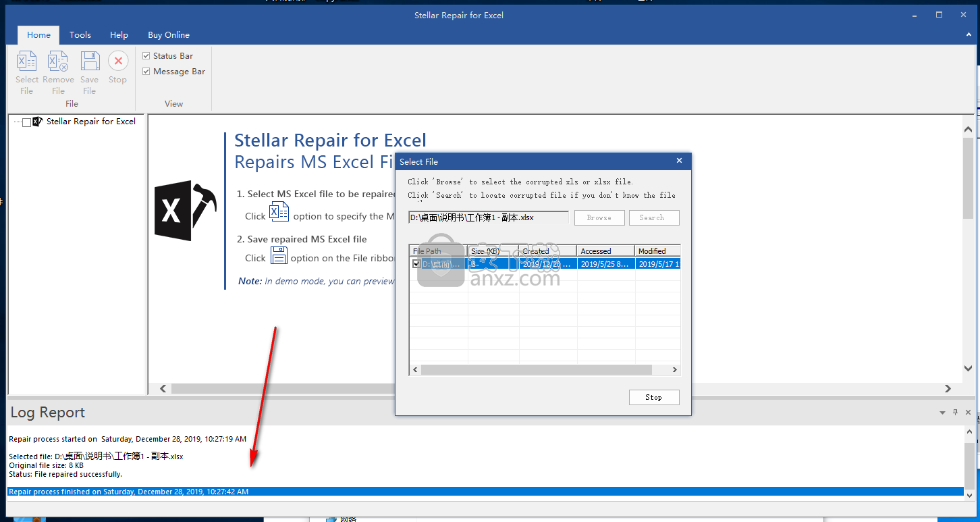Image resolution: width=980 pixels, height=522 pixels.
Task: Click the Excel icon beside the tree root
Action: pos(38,122)
